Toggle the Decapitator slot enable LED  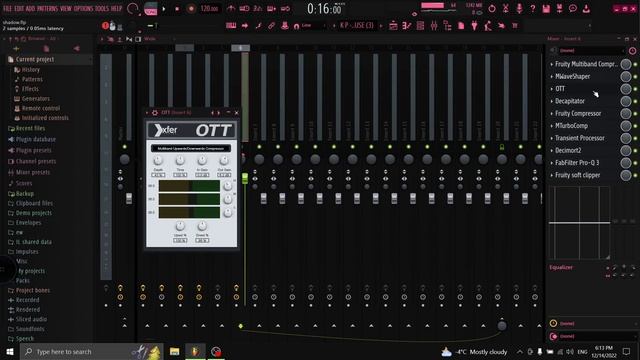(635, 101)
